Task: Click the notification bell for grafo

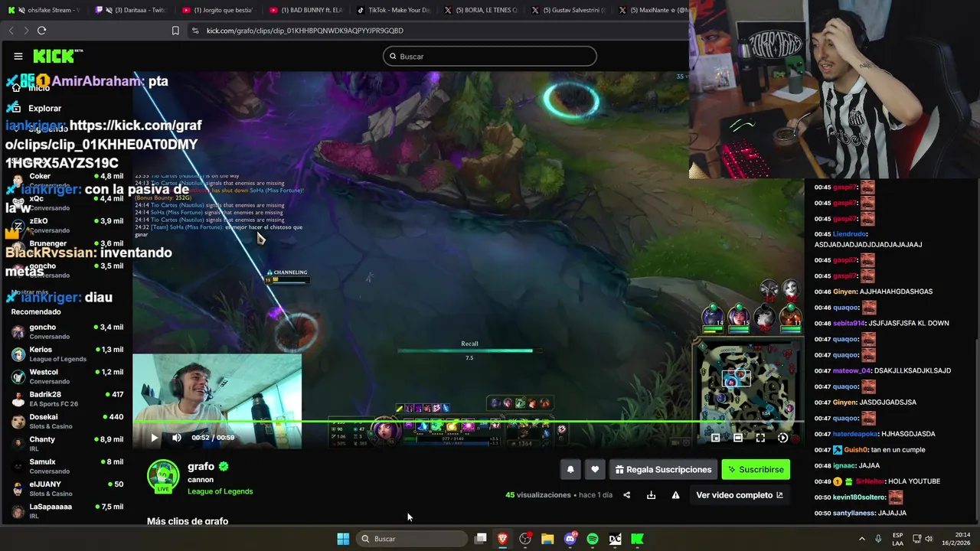Action: 570,470
